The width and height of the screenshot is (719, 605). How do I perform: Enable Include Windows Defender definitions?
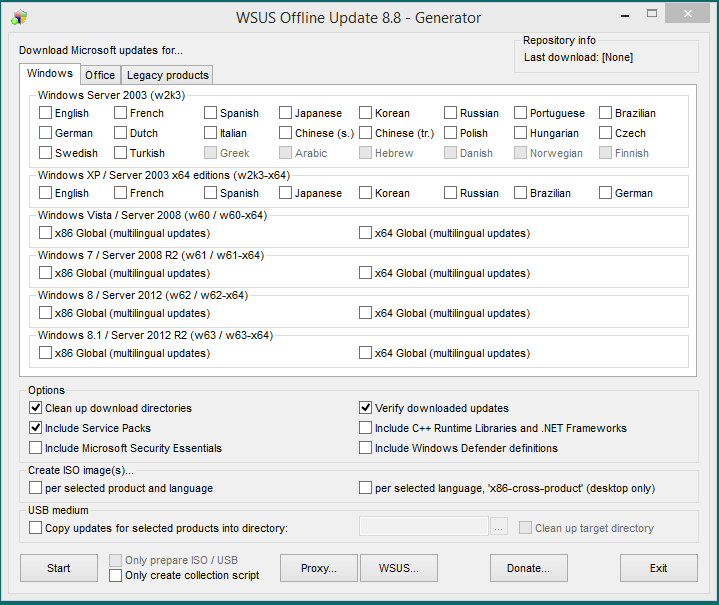(365, 448)
